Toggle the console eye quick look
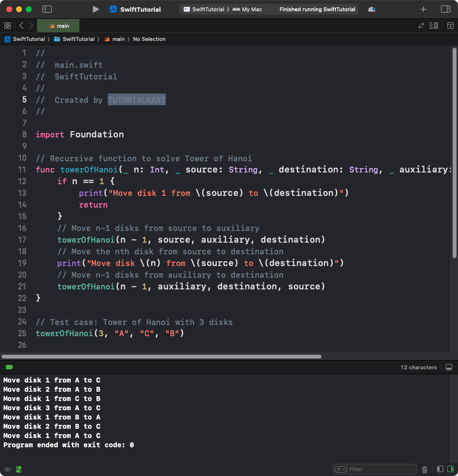 [x=8, y=469]
